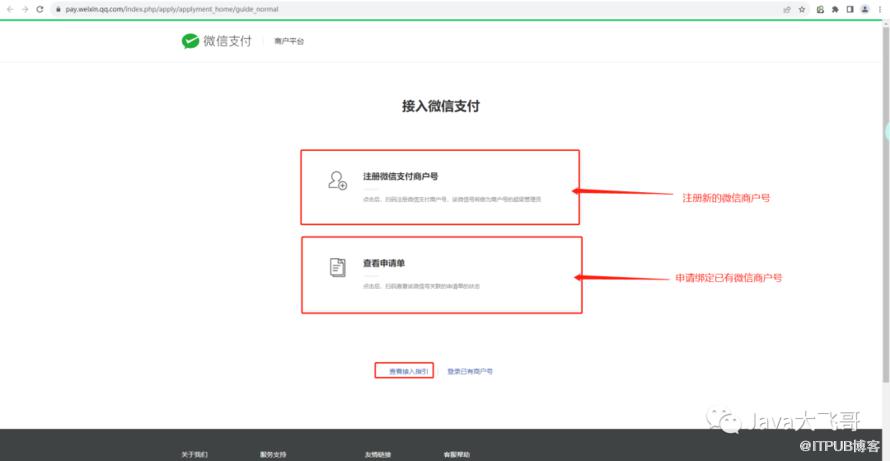890x461 pixels.
Task: Open the 查看申请单 card title
Action: [384, 263]
